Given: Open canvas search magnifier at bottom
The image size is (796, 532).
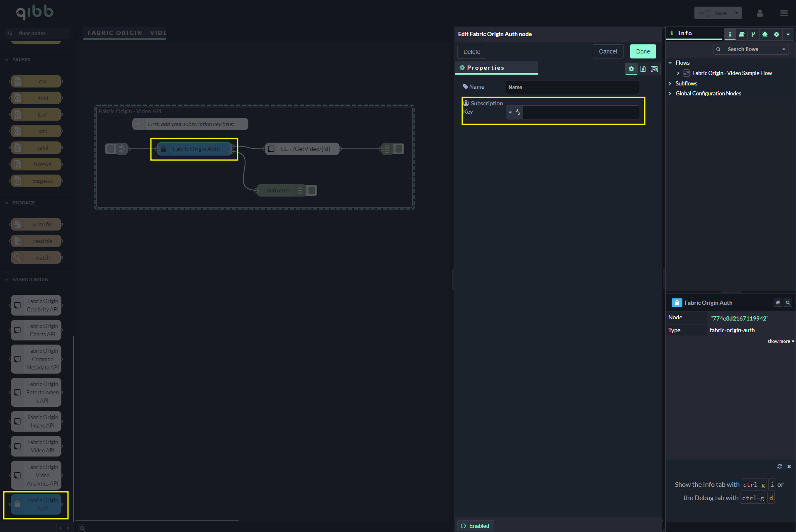Looking at the screenshot, I should tap(83, 528).
